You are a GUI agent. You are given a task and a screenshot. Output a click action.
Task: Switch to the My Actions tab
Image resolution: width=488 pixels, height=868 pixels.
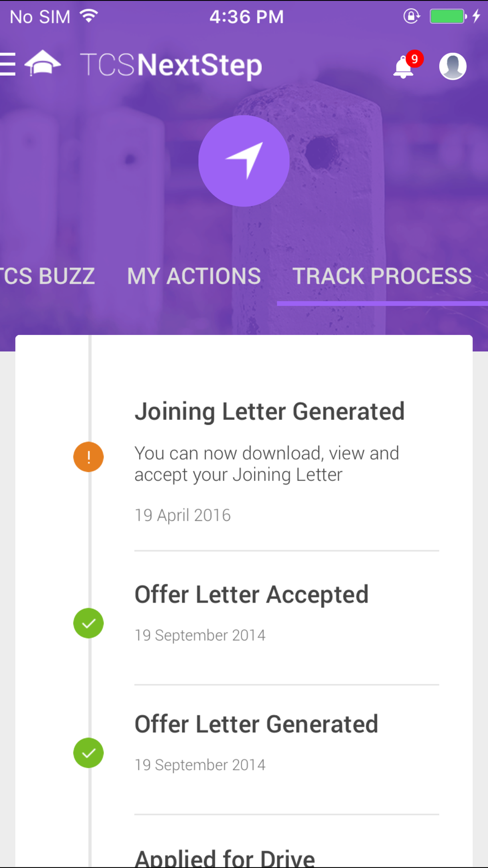coord(194,276)
